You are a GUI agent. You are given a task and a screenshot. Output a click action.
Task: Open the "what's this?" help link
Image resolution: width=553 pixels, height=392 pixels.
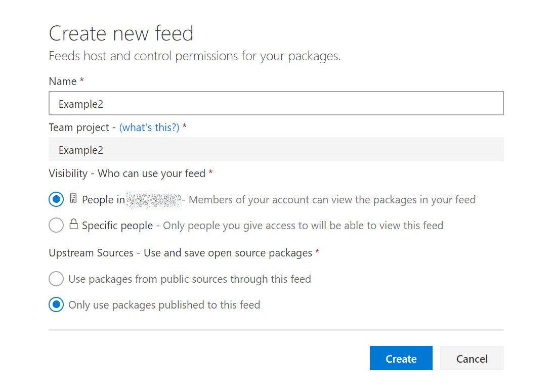[149, 127]
